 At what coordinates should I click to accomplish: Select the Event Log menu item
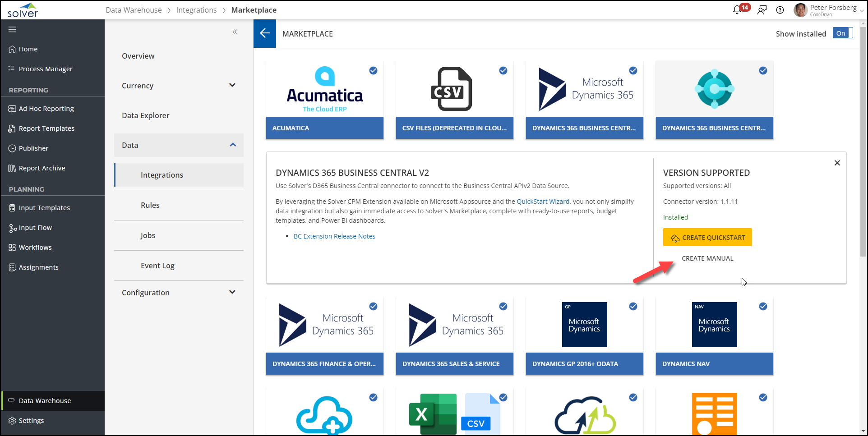tap(157, 266)
